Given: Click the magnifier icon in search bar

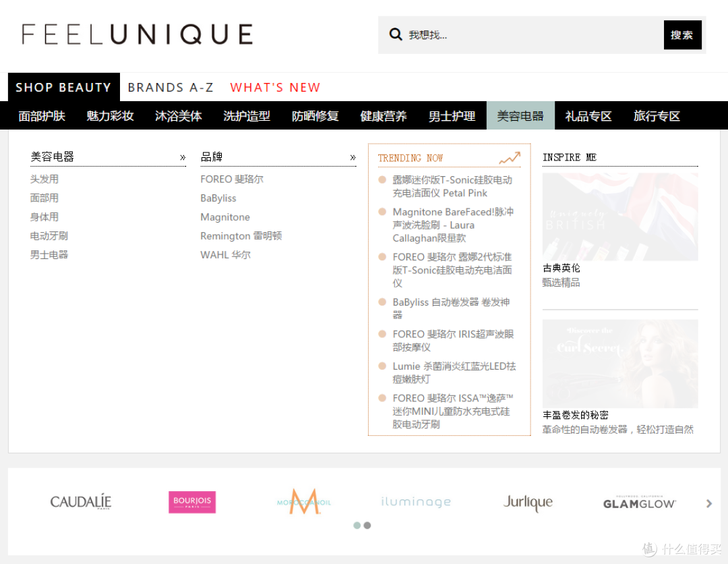Looking at the screenshot, I should [395, 34].
